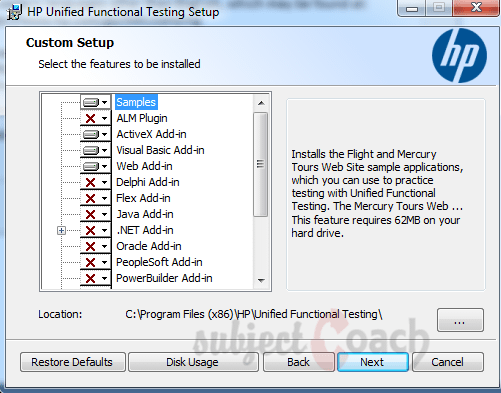
Task: Open the PowerBuilder Add-in feature state dropdown
Action: tap(96, 278)
